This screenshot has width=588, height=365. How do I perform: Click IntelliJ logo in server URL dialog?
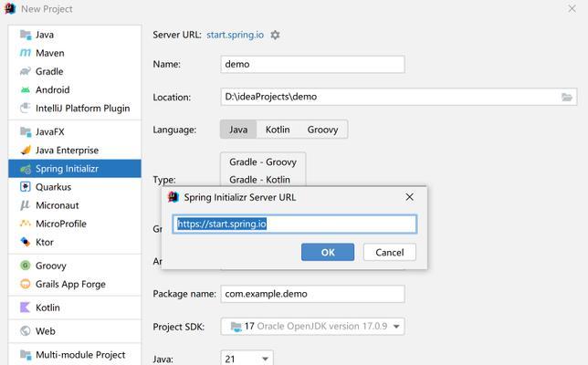click(173, 197)
